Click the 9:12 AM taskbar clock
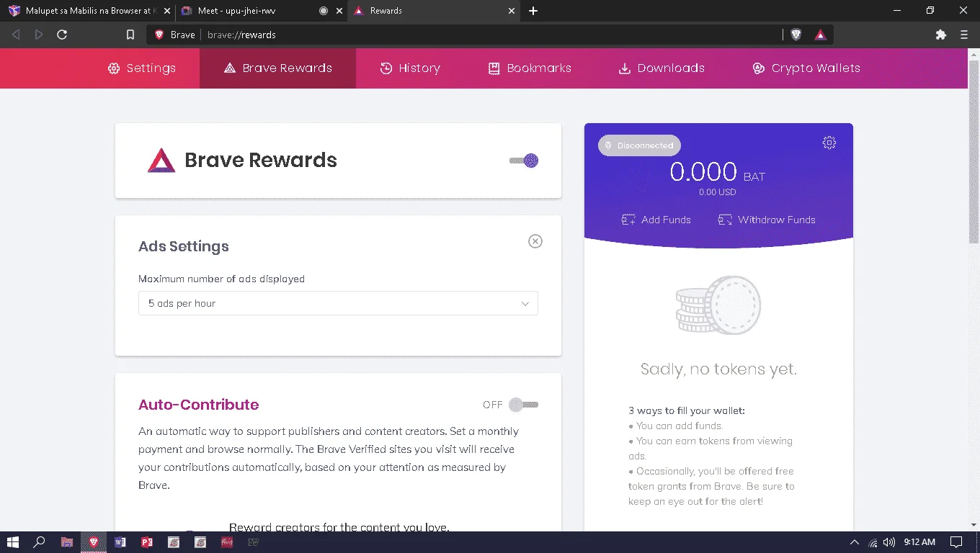This screenshot has width=980, height=553. click(919, 542)
